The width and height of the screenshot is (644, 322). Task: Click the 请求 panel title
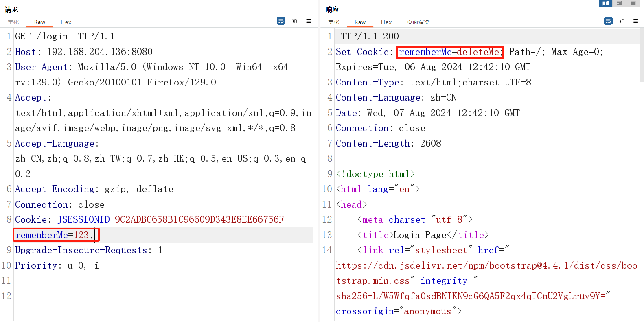point(11,9)
